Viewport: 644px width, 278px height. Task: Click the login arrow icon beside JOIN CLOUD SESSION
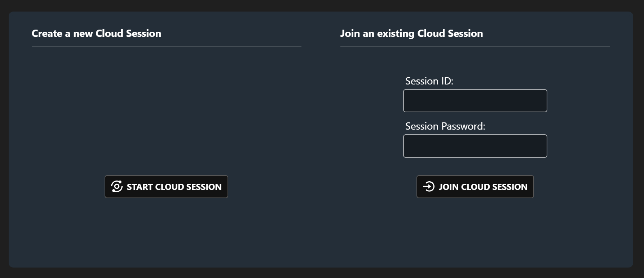click(428, 186)
